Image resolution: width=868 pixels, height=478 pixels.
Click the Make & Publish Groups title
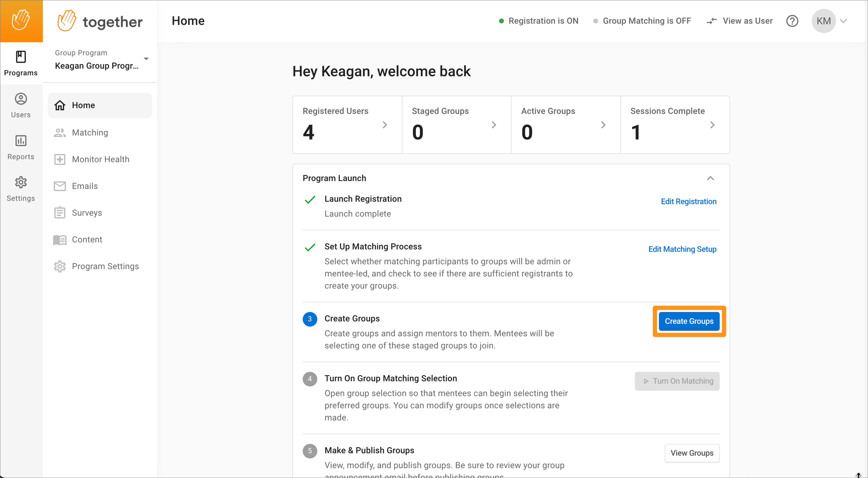pos(369,450)
